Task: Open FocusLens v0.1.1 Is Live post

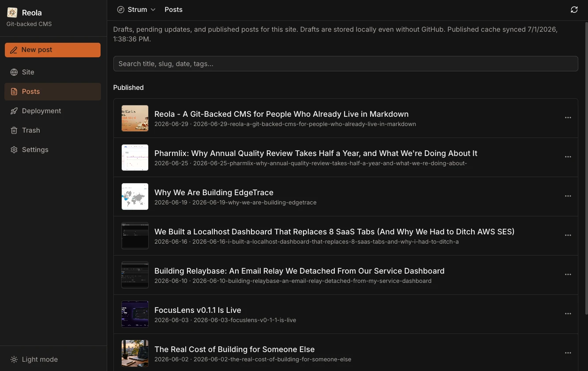Action: click(x=198, y=310)
